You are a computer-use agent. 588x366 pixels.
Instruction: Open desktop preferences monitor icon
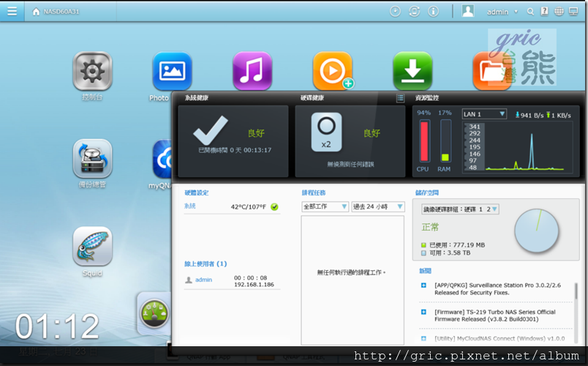[x=573, y=12]
